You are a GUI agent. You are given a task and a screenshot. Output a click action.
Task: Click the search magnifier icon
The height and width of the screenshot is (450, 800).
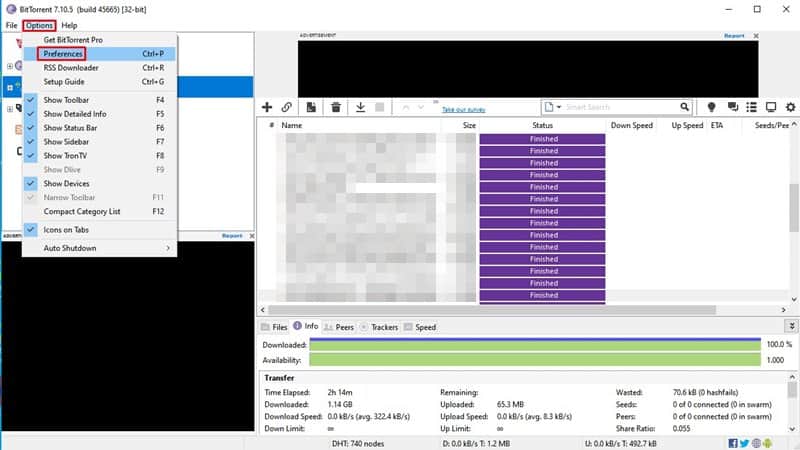684,107
